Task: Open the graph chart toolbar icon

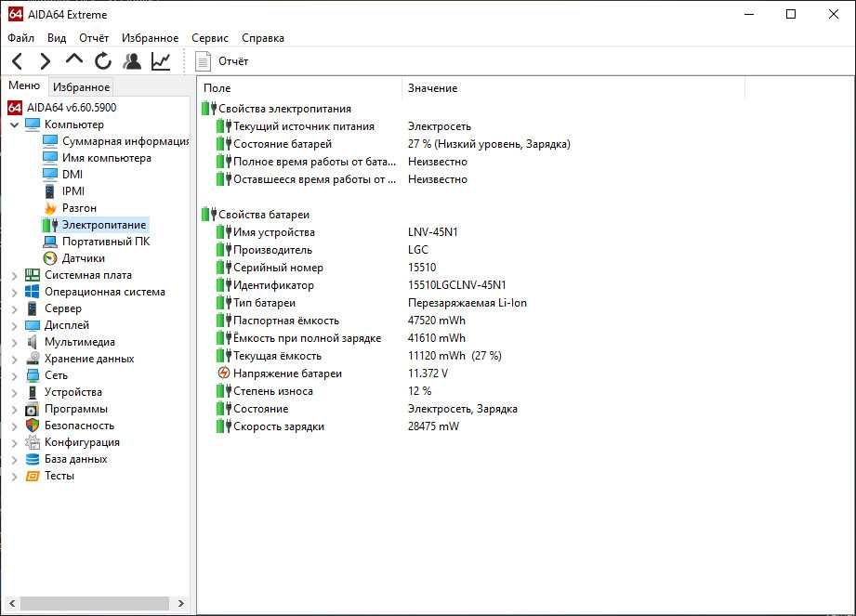Action: (161, 61)
